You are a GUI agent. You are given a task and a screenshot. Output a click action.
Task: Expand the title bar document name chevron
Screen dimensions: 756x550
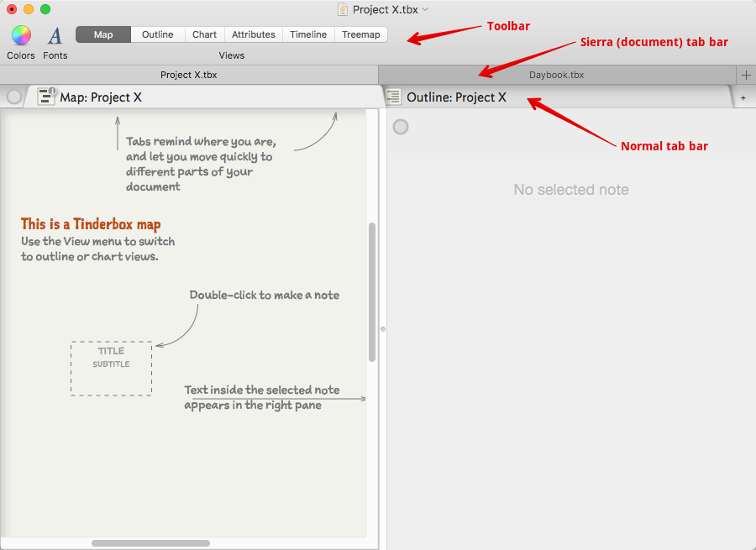(x=425, y=9)
